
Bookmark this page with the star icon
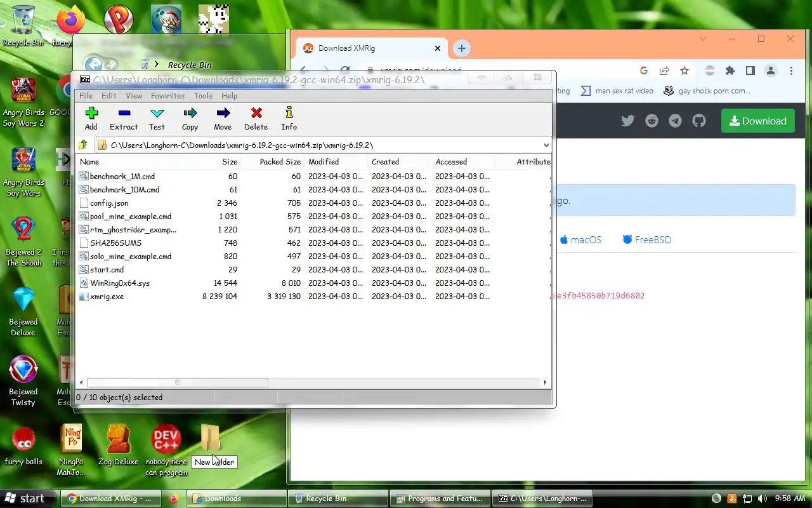point(684,71)
